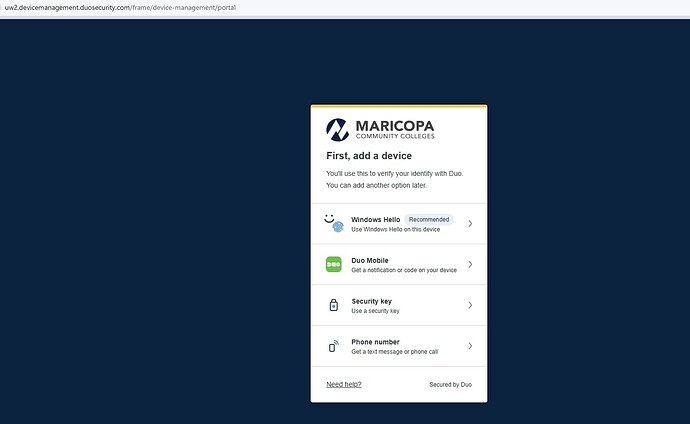Choose the Phone number option title
The image size is (690, 424).
[x=375, y=342]
